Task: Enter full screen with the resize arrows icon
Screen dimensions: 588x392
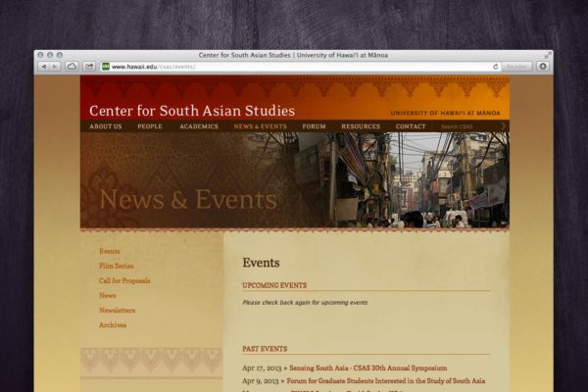Action: [x=548, y=55]
